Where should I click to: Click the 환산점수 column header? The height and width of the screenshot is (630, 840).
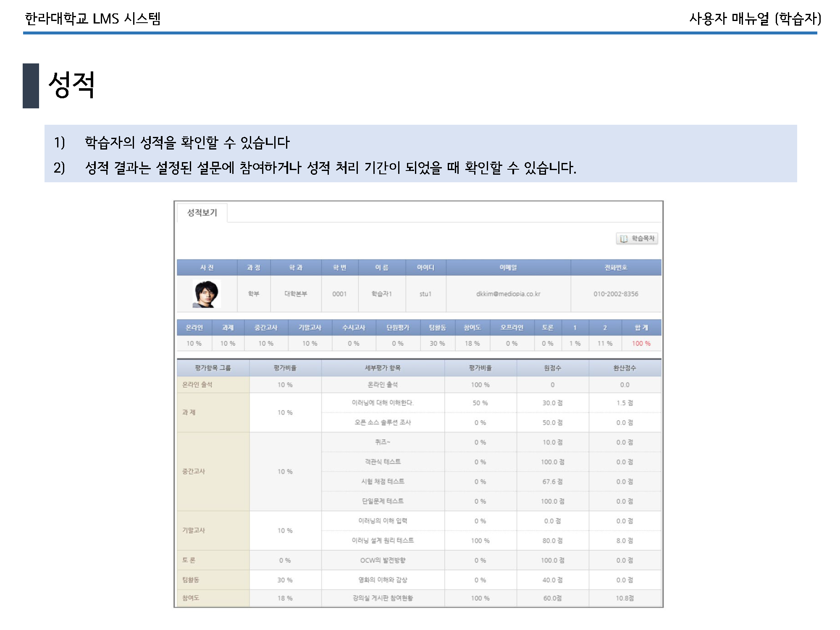pos(625,368)
